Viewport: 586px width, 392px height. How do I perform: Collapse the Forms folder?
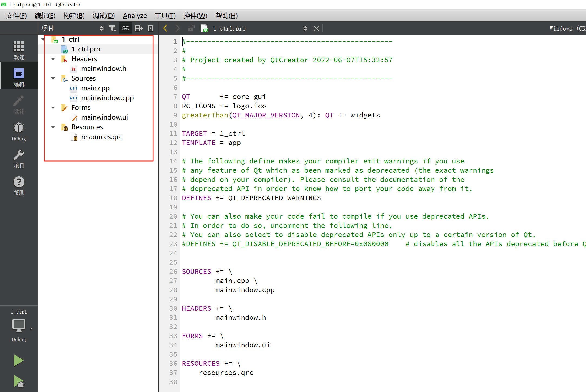[53, 108]
